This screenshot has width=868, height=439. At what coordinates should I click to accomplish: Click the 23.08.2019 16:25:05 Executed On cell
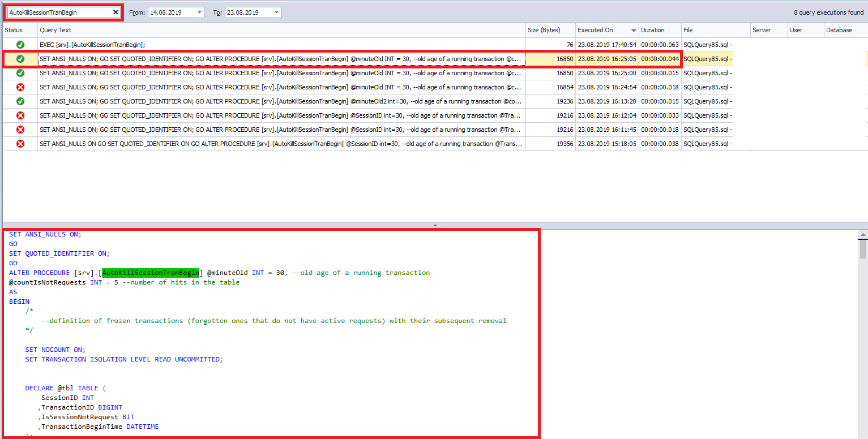(x=607, y=59)
